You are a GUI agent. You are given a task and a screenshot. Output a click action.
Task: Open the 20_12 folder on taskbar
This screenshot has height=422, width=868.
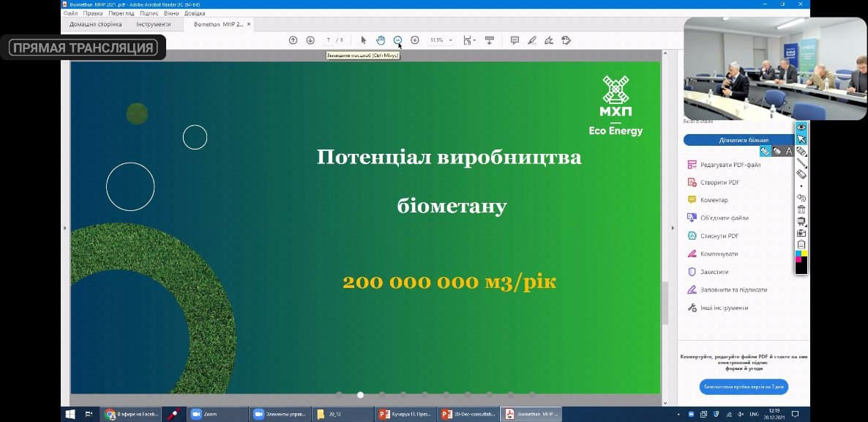[343, 414]
